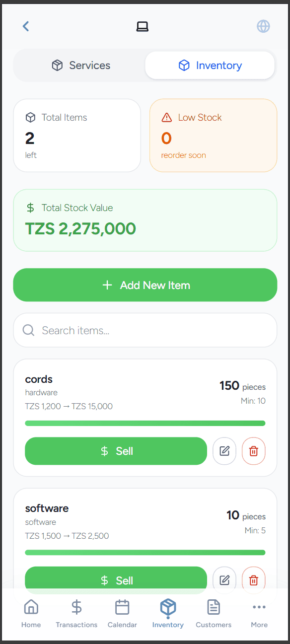Delete the cords item using the trash icon
Viewport: 290px width, 644px height.
(x=253, y=451)
